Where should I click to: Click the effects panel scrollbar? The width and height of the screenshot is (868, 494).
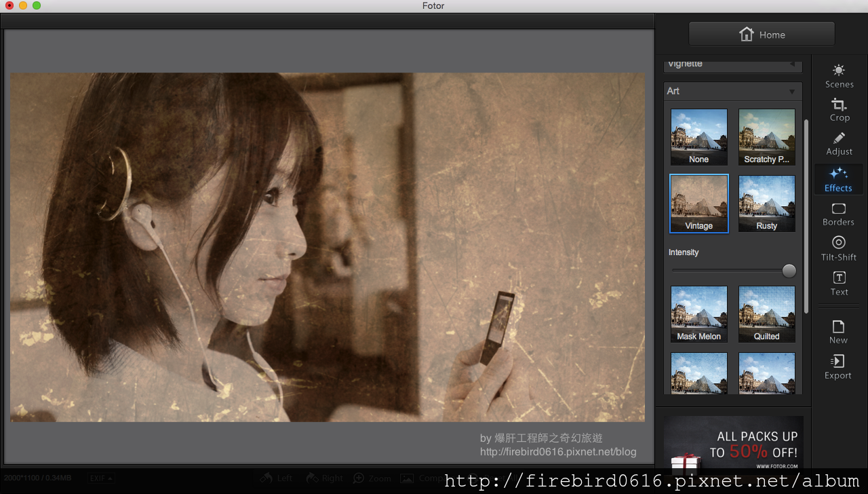806,216
